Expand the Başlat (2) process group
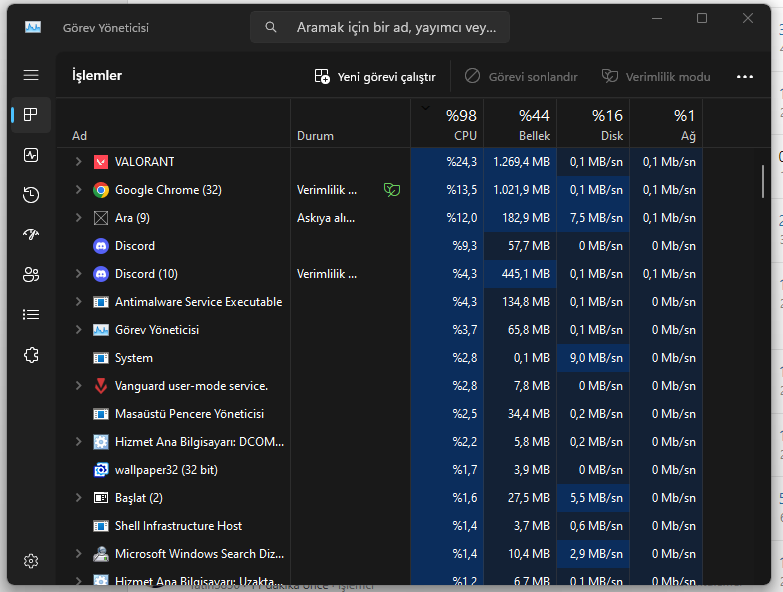The width and height of the screenshot is (783, 592). point(78,498)
